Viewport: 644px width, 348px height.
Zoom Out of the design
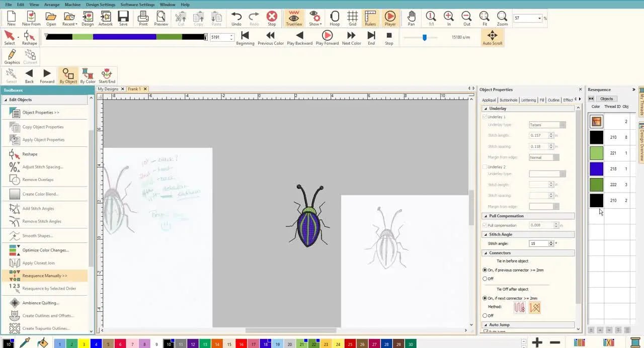(467, 19)
